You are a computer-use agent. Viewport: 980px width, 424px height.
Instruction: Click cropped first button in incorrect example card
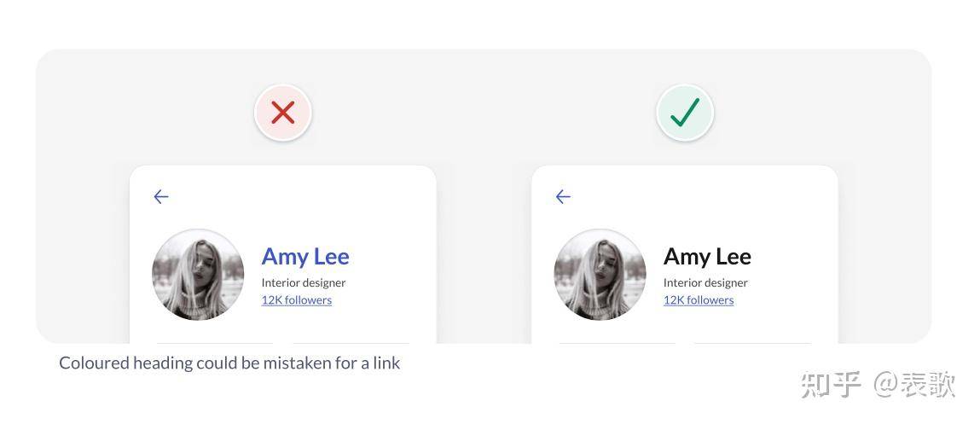pyautogui.click(x=215, y=343)
